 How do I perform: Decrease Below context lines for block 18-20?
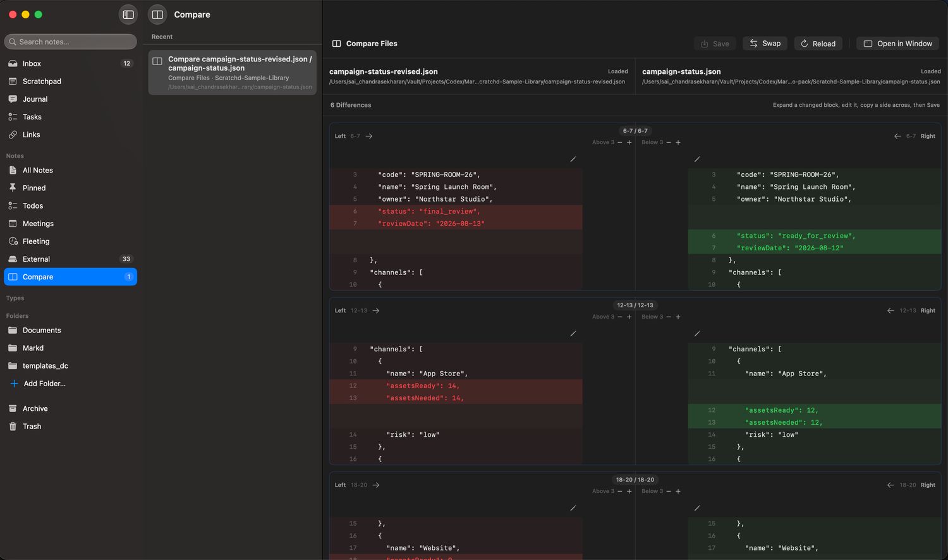point(669,492)
